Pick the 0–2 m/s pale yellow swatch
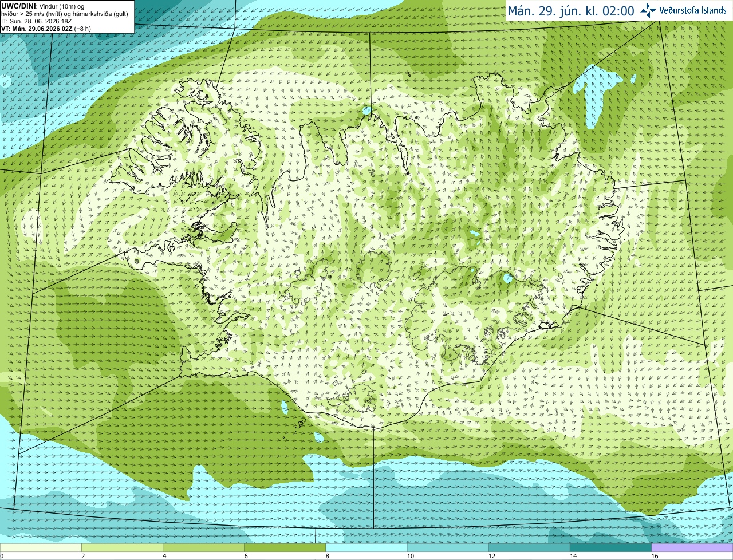Screen dimensions: 733x560 pyautogui.click(x=41, y=548)
